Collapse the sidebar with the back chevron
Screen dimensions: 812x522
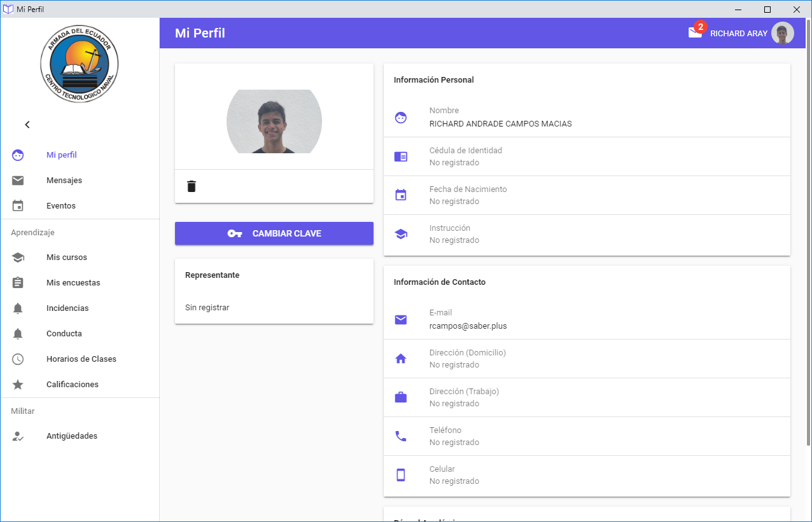(x=27, y=125)
